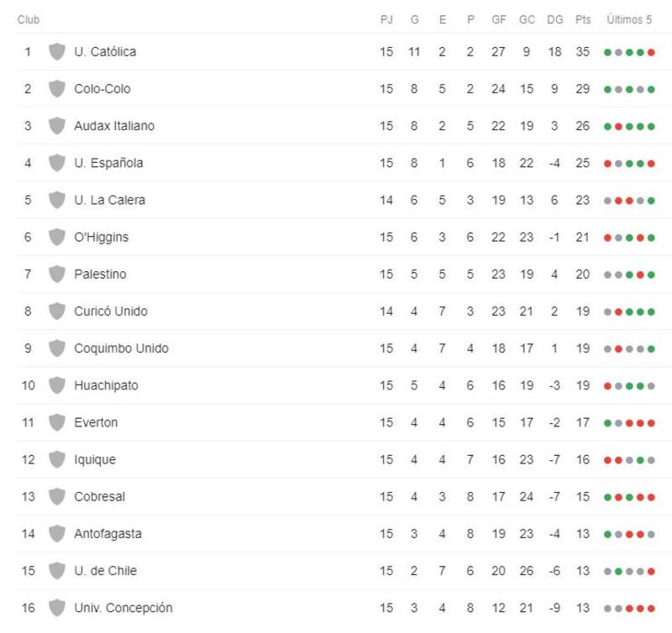Open the U. La Calera team link
The height and width of the screenshot is (633, 672).
(x=109, y=200)
